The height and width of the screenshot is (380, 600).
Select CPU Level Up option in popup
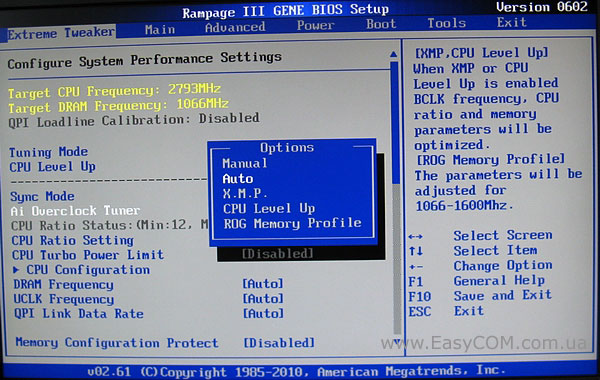coord(269,209)
